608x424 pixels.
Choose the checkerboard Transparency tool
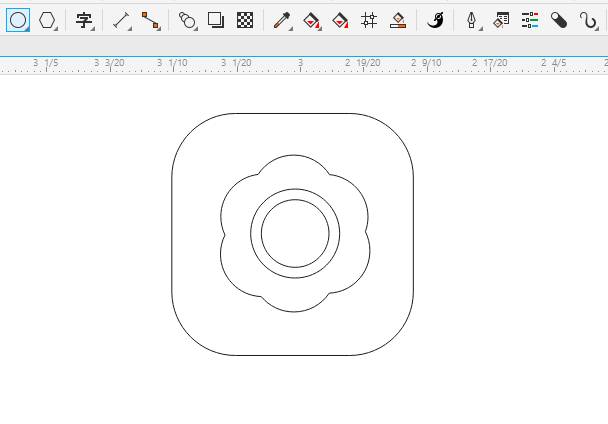(x=245, y=20)
